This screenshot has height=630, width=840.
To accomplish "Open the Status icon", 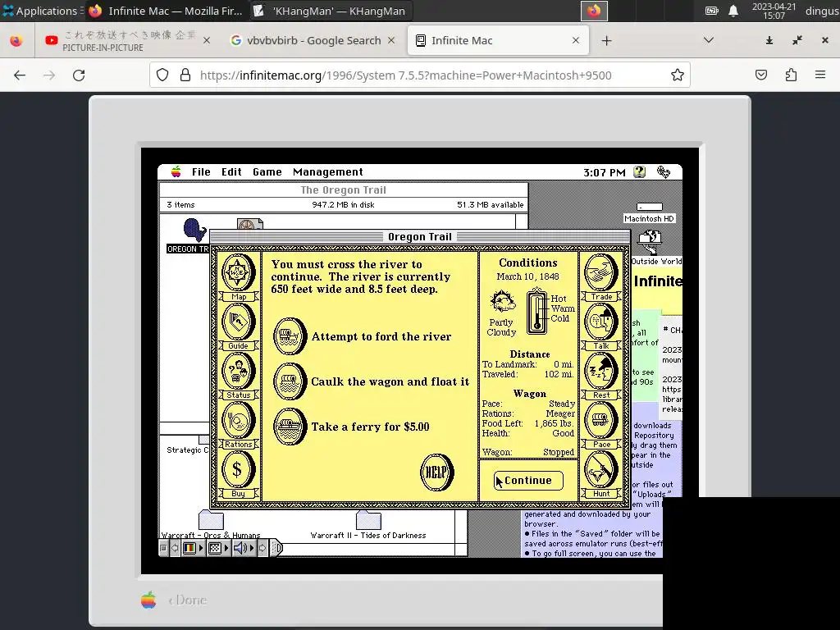I will (x=238, y=372).
